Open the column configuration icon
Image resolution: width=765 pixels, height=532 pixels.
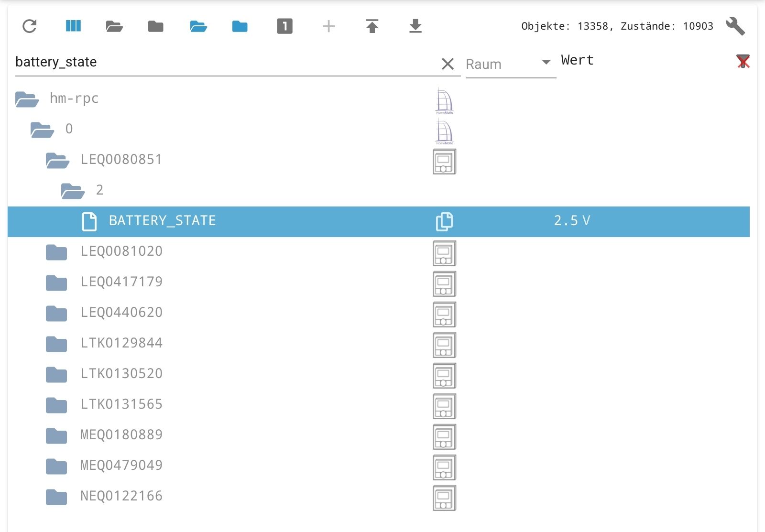coord(73,26)
